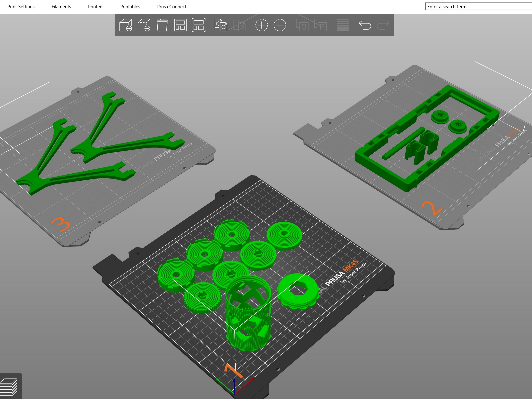Go to the Printables tab

[x=130, y=7]
